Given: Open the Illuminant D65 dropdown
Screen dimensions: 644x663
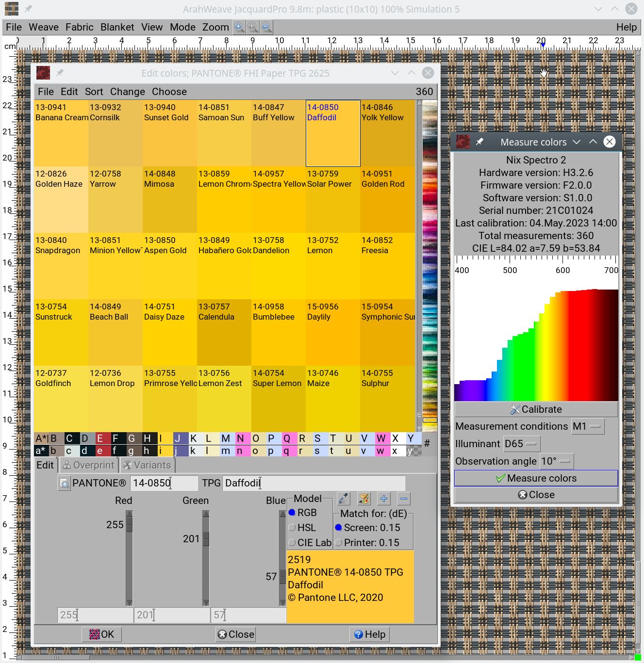Looking at the screenshot, I should coord(522,444).
